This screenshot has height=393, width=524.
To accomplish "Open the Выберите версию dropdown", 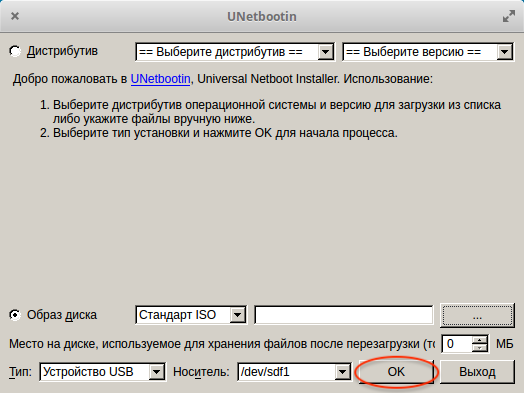I will click(428, 52).
